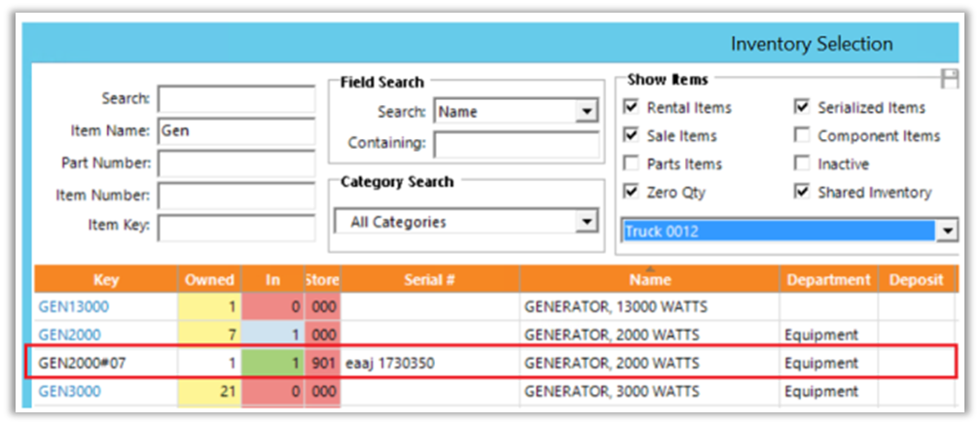Open the Field Search Name dropdown
Screen dimensions: 980x425
click(586, 112)
